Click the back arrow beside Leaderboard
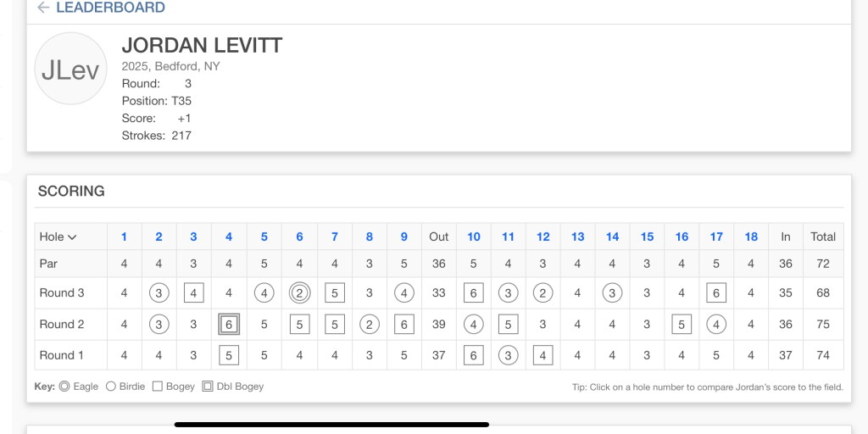 tap(43, 8)
